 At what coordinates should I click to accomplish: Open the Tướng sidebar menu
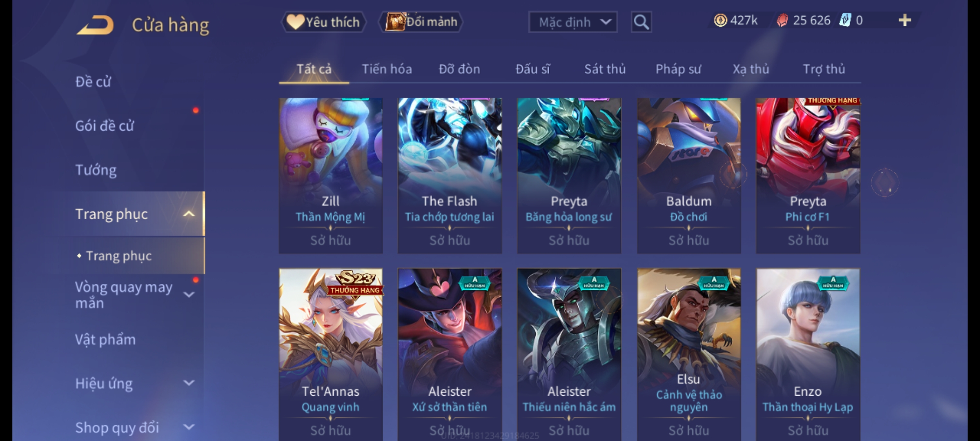96,170
